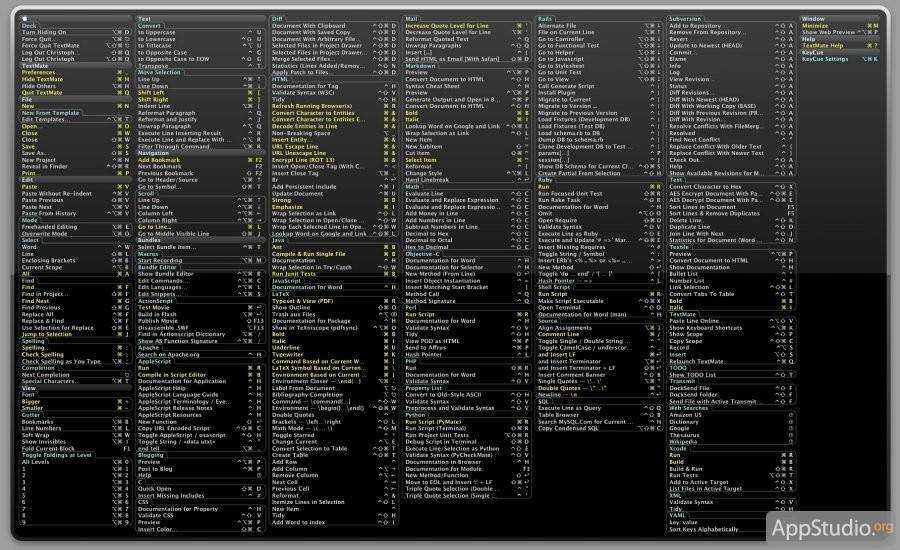The width and height of the screenshot is (900, 550).
Task: Select Increase Quote Level for Line
Action: point(447,26)
